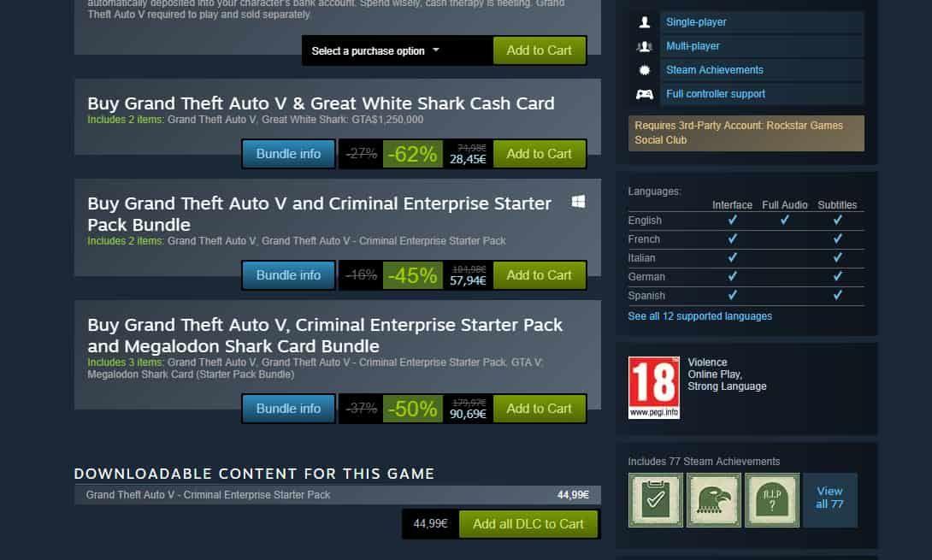The image size is (932, 560).
Task: Open Bundle info for Great White Shark bundle
Action: [288, 154]
